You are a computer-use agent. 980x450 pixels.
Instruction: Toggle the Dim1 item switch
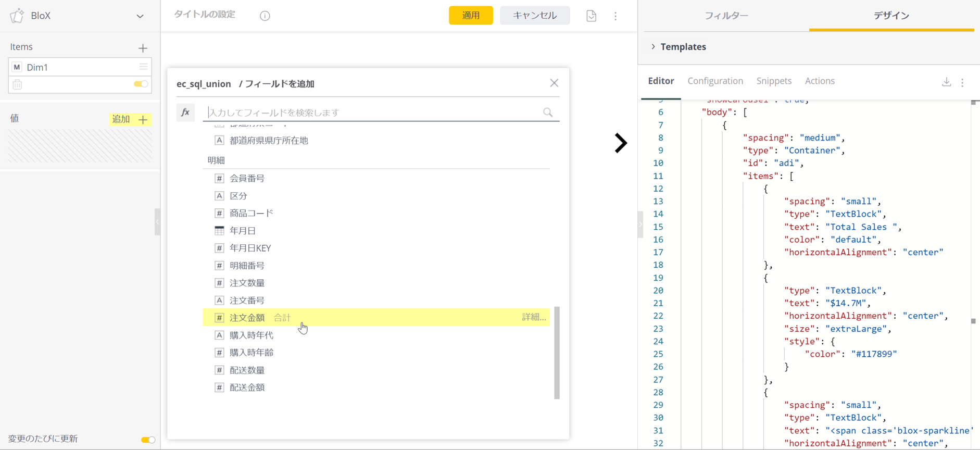(141, 84)
